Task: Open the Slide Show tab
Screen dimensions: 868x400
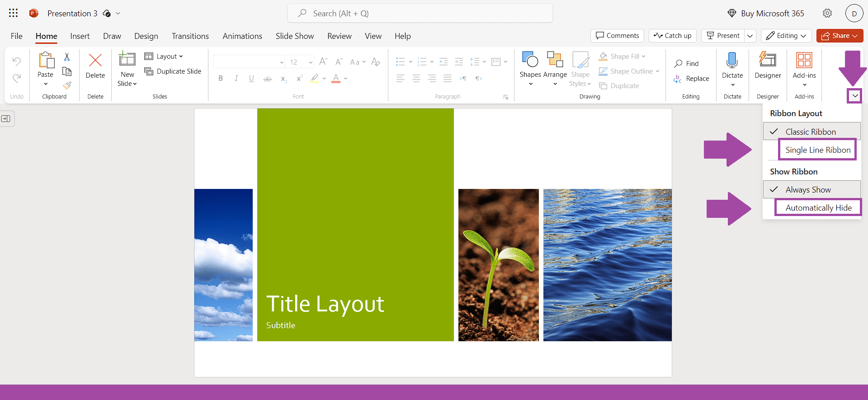Action: pos(295,36)
